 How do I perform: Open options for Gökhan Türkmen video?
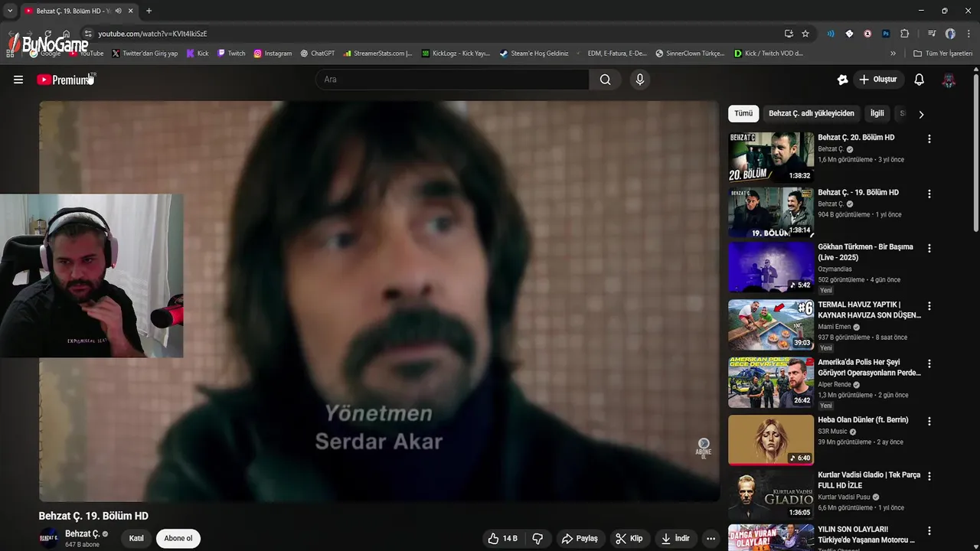929,249
